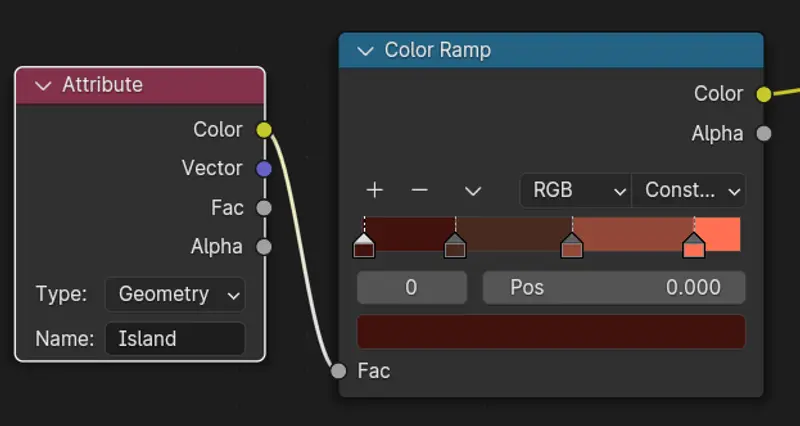Add a new color stop with plus
The height and width of the screenshot is (426, 800).
coord(375,190)
